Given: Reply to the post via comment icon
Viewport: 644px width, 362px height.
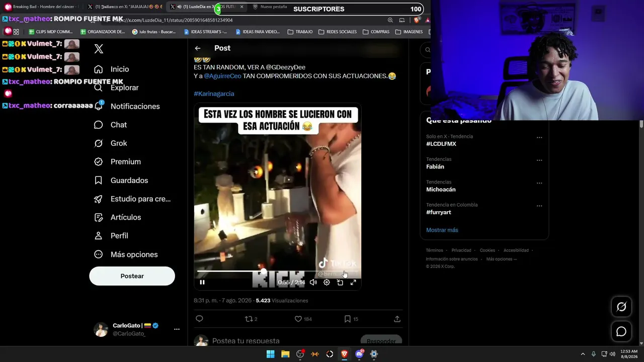Looking at the screenshot, I should tap(199, 319).
